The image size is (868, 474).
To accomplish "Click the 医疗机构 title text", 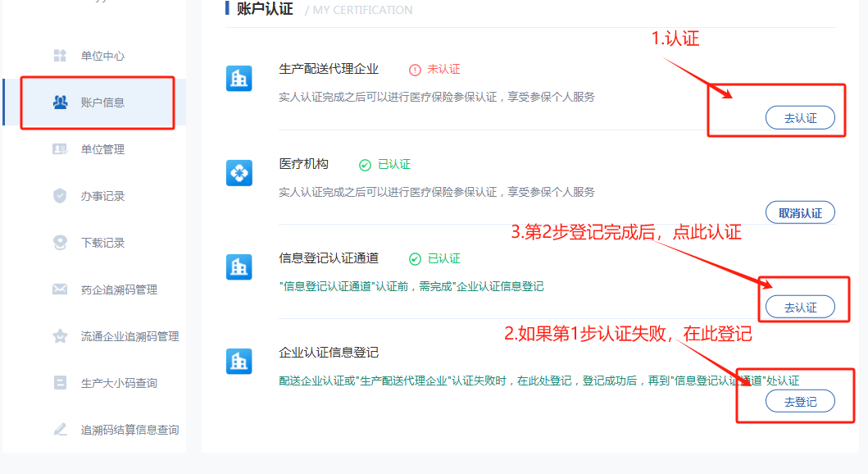I will (x=303, y=164).
